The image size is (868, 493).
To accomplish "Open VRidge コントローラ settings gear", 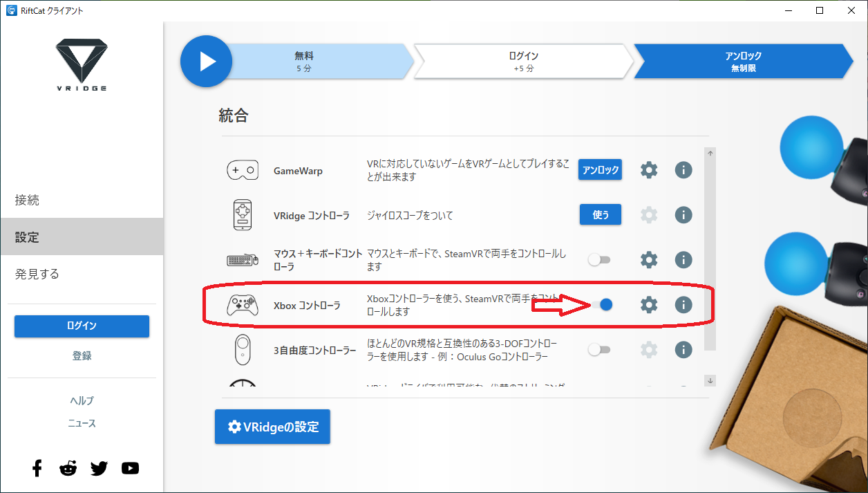I will point(648,215).
